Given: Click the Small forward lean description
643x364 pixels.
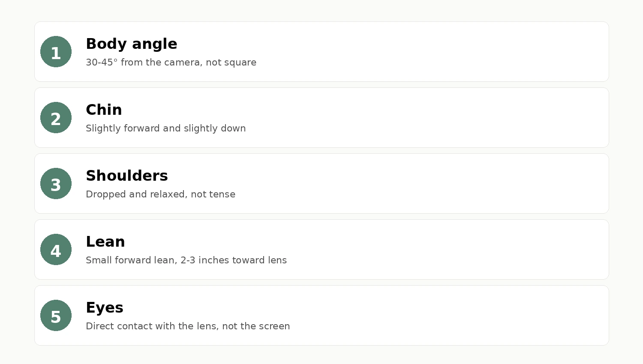Looking at the screenshot, I should (186, 260).
